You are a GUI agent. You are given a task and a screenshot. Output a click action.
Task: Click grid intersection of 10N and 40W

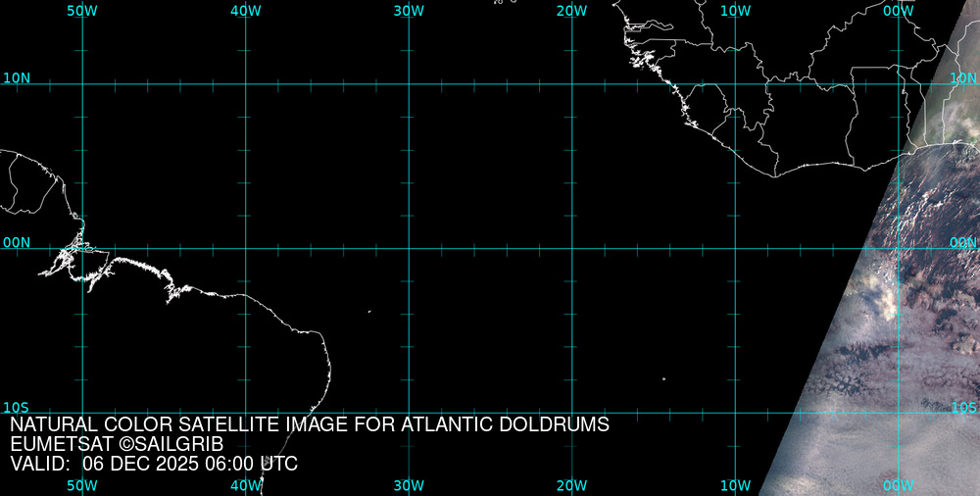245,83
